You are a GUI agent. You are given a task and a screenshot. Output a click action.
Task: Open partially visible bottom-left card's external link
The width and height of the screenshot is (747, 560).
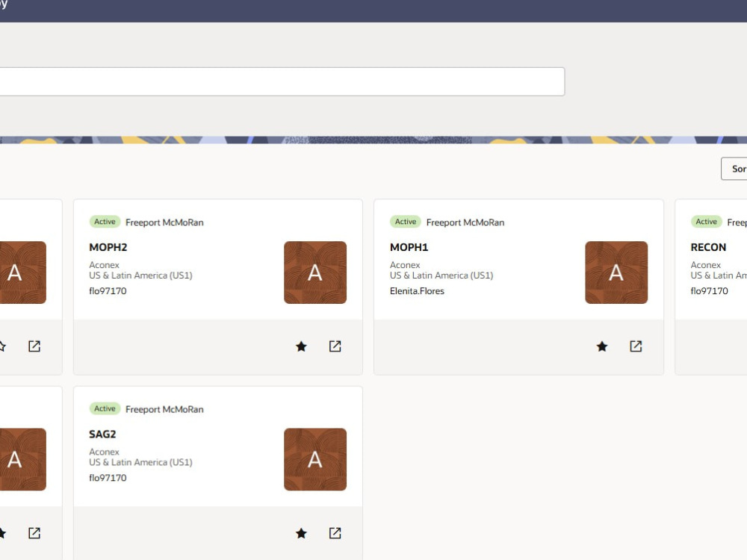pos(34,533)
